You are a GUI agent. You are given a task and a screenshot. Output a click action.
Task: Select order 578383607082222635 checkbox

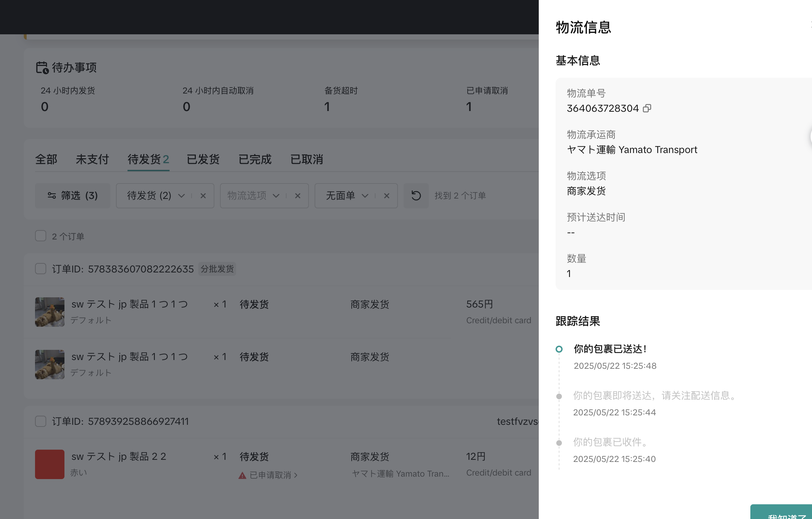pos(41,269)
